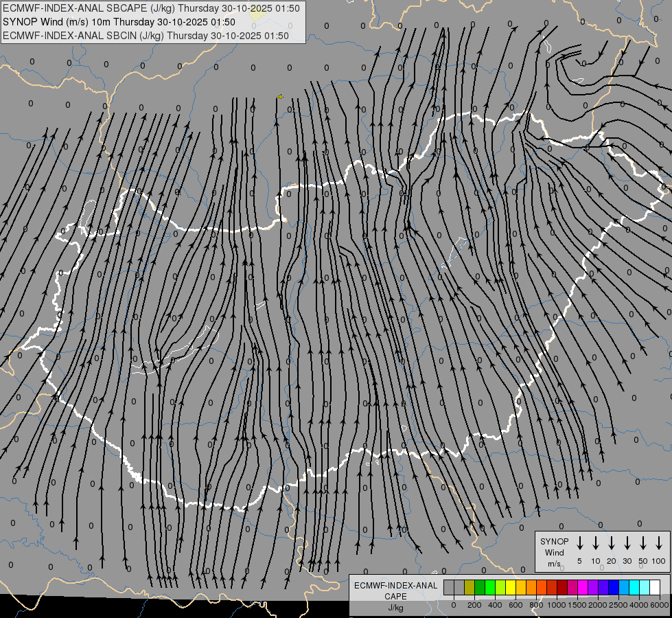Click the 100 m/s wind arrow symbol

659,543
